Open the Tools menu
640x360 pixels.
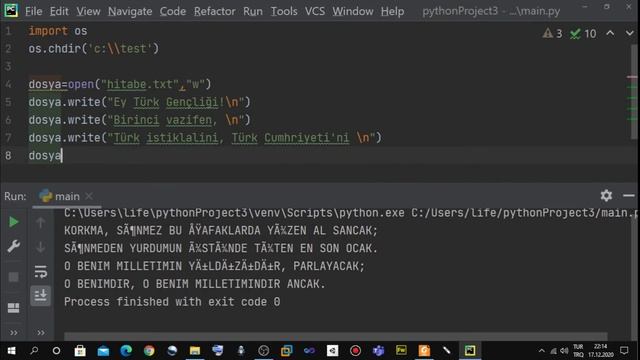(284, 11)
